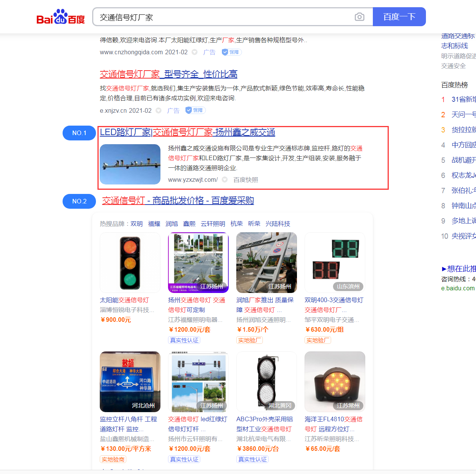The image size is (476, 474).
Task: Click the ABC3Pro two-light signal image
Action: (267, 382)
